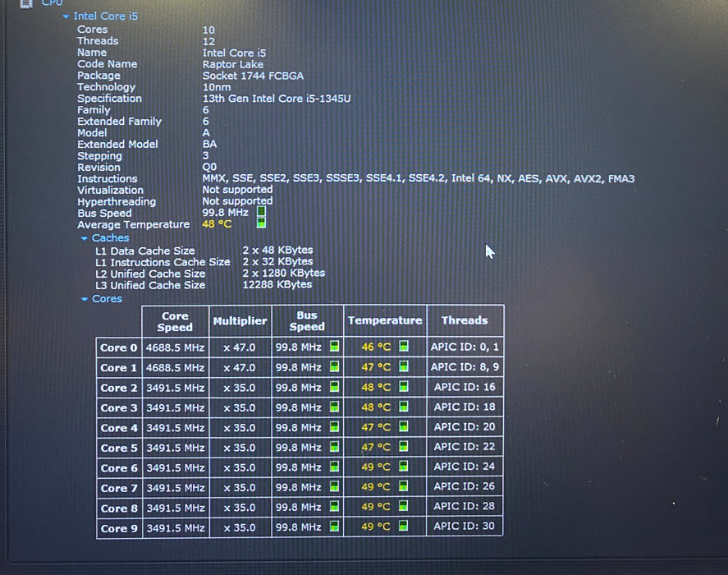
Task: Click Core 2 temperature indicator icon
Action: 404,386
